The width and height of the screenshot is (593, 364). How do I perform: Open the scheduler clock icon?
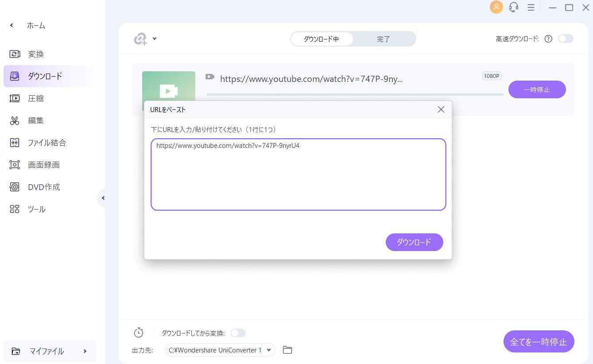[139, 333]
